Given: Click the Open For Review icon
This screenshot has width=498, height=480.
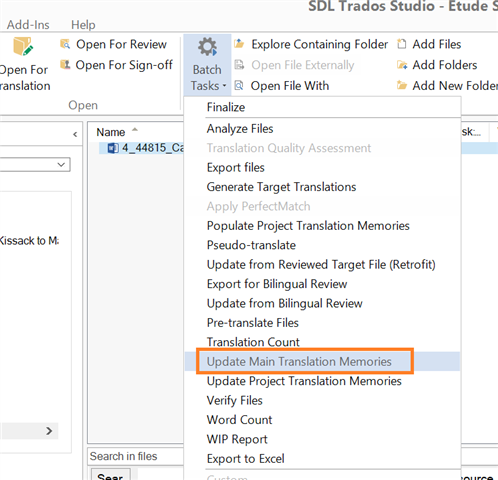Looking at the screenshot, I should click(65, 44).
